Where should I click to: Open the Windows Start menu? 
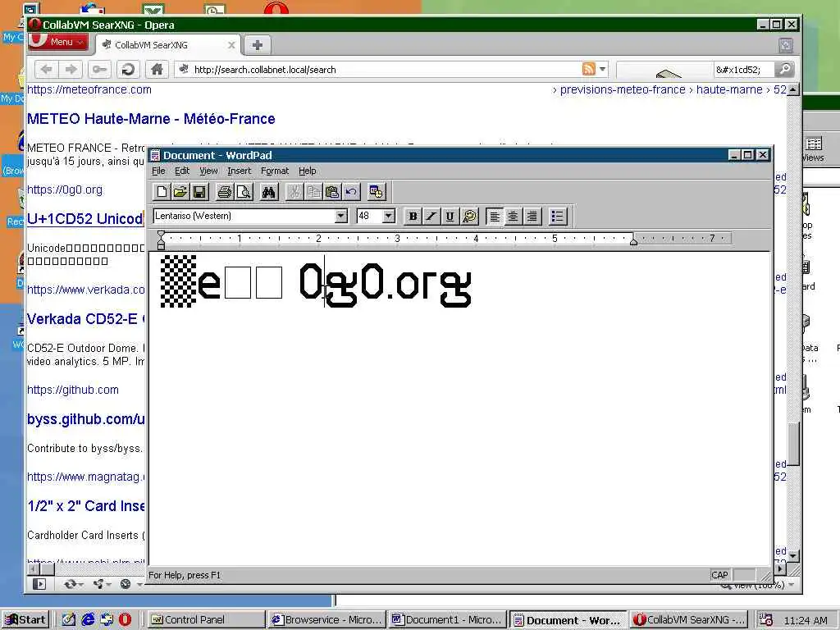coord(25,620)
